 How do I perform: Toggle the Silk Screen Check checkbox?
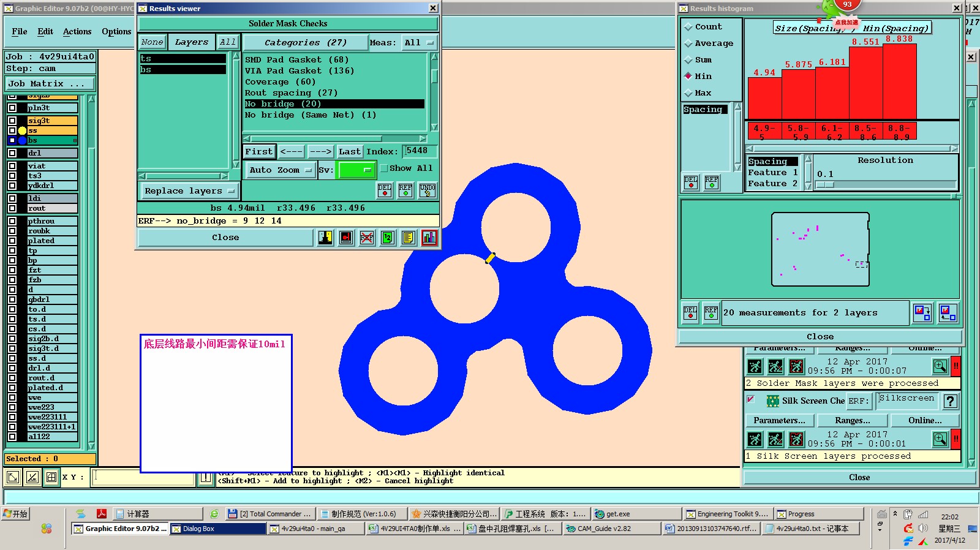pos(751,399)
